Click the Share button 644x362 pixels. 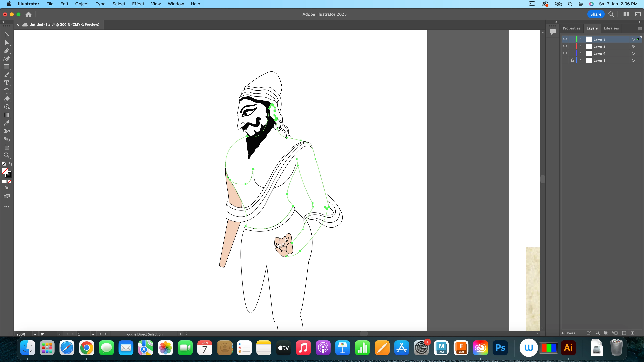pos(596,14)
